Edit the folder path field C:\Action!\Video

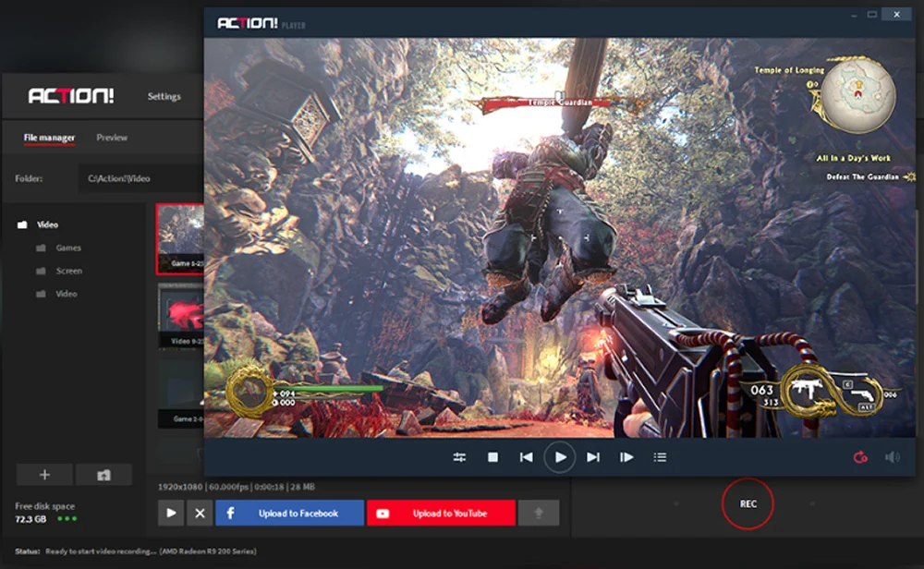(141, 178)
